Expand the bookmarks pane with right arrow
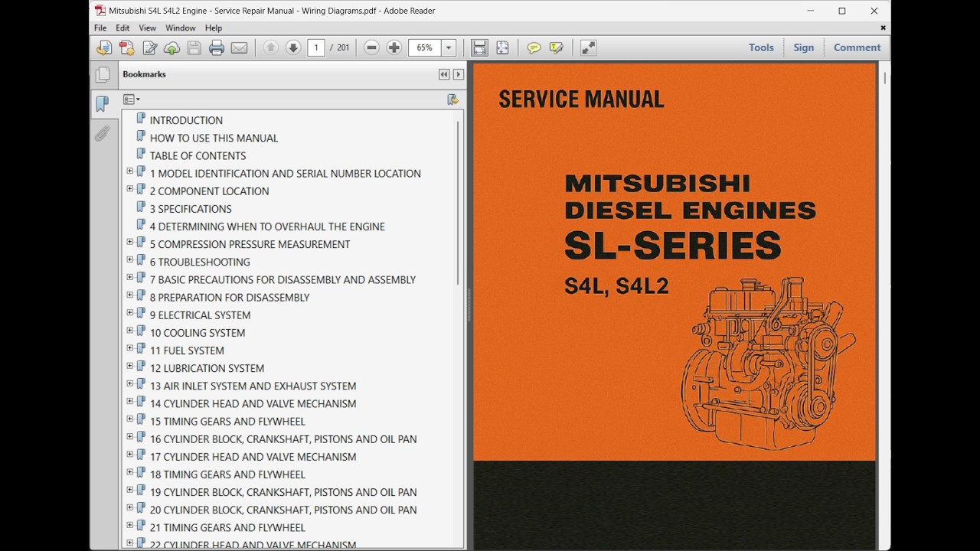980x551 pixels. (x=458, y=74)
